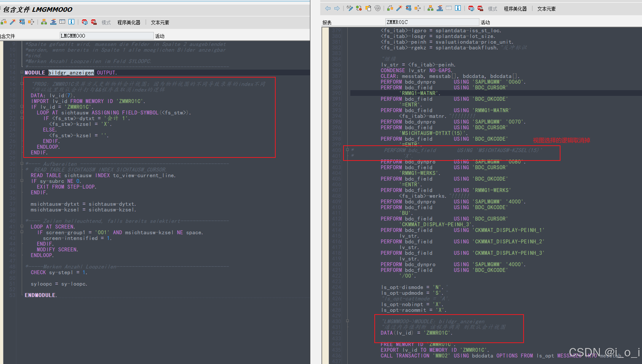
Task: Open Navigation Stack icon in LMGMMO00 window
Action: coord(53,22)
